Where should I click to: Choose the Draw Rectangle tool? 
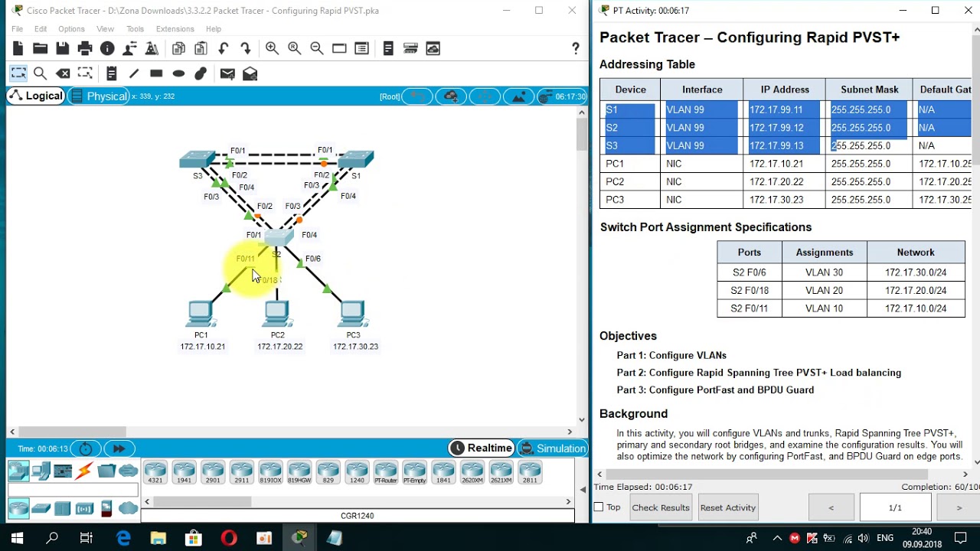(x=156, y=73)
